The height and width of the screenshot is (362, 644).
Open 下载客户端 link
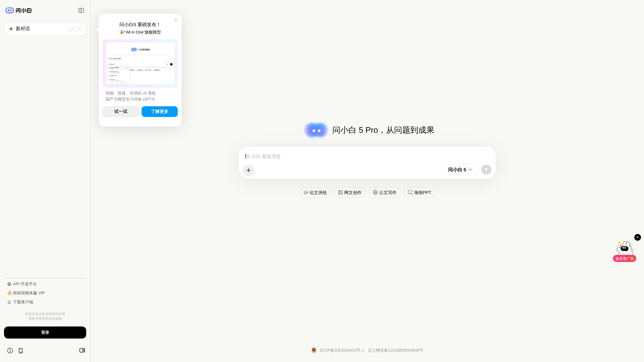(20, 302)
